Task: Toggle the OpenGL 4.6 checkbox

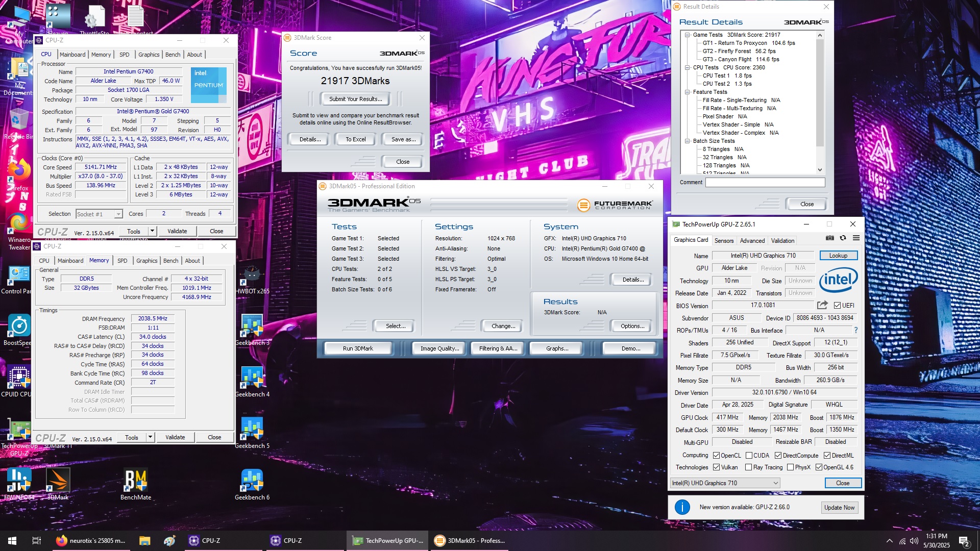Action: coord(819,467)
